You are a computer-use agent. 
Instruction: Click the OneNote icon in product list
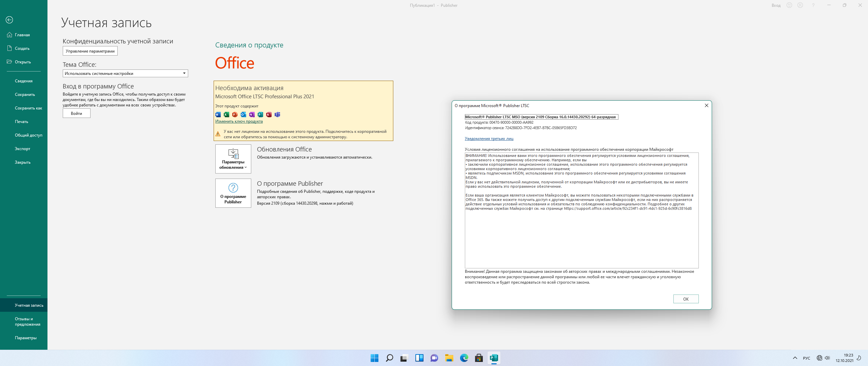tap(252, 115)
